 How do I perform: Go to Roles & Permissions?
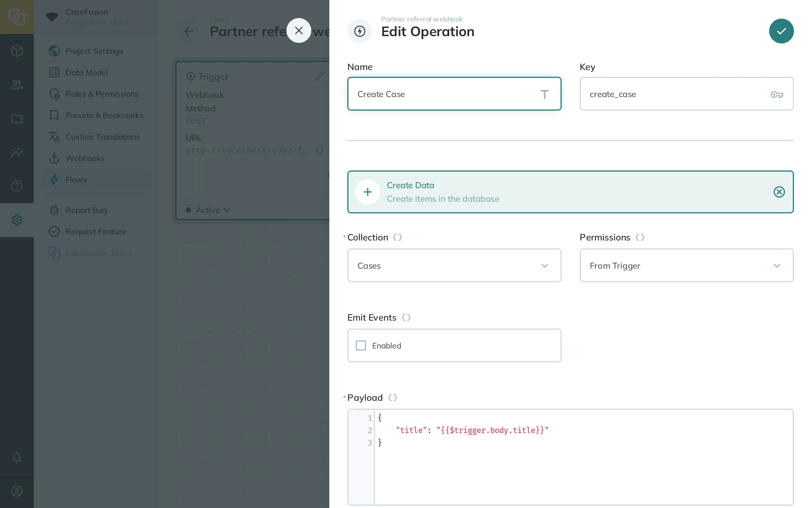(x=96, y=94)
